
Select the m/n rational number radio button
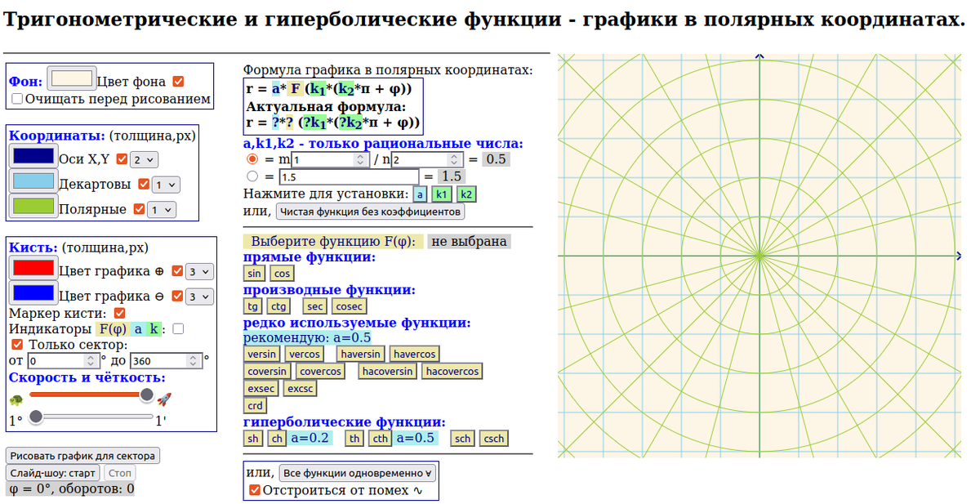coord(252,159)
